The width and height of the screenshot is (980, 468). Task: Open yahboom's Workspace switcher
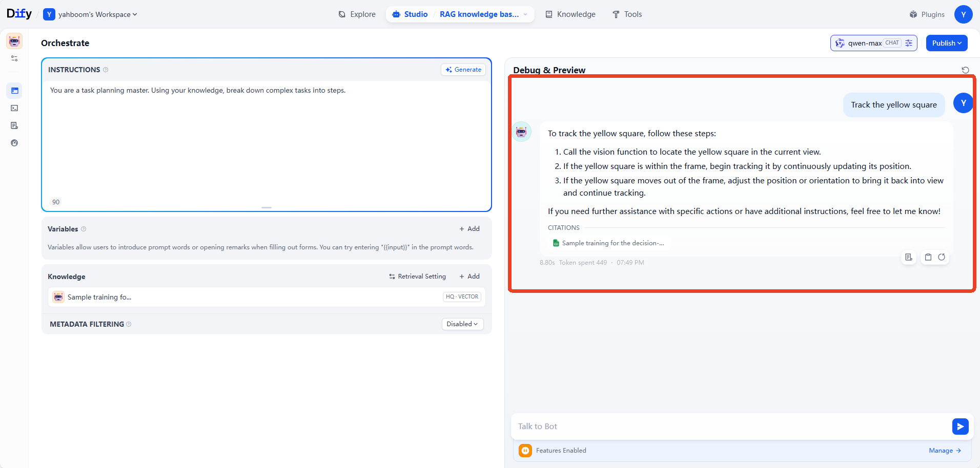[x=91, y=14]
